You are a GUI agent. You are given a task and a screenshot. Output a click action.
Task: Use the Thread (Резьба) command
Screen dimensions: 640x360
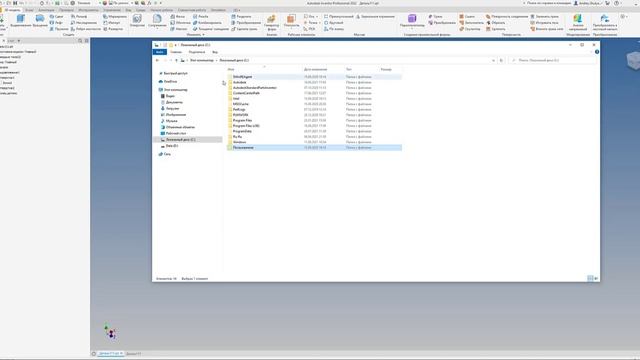click(x=200, y=17)
